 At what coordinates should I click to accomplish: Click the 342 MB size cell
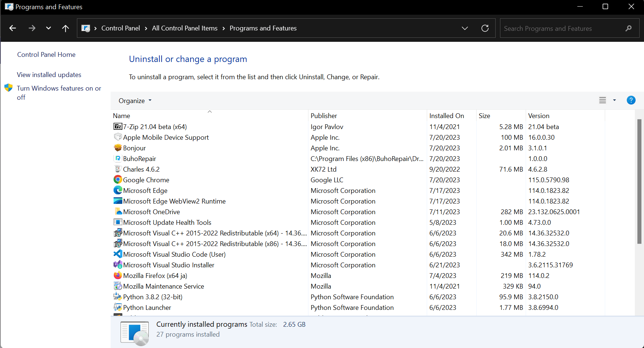[x=512, y=254]
